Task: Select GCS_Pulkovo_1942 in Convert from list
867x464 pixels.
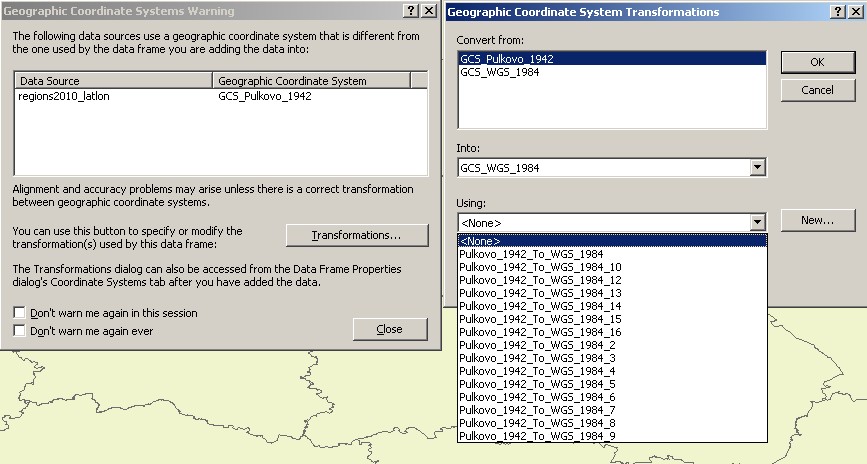Action: click(612, 59)
